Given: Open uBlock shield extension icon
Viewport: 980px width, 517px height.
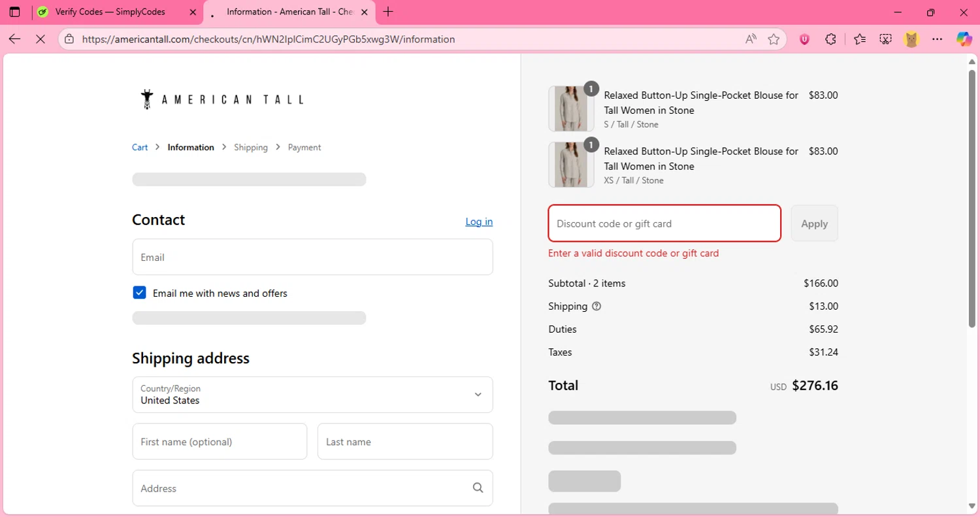Looking at the screenshot, I should click(x=805, y=39).
